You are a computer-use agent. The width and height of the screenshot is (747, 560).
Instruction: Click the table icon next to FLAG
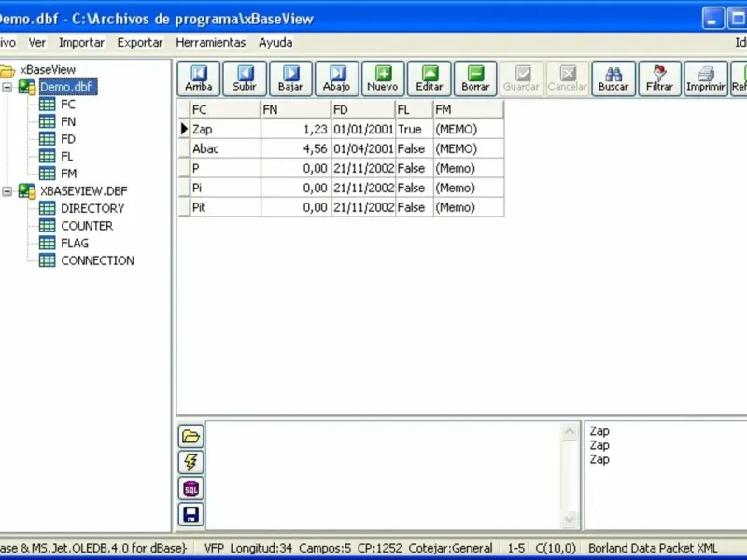coord(48,243)
